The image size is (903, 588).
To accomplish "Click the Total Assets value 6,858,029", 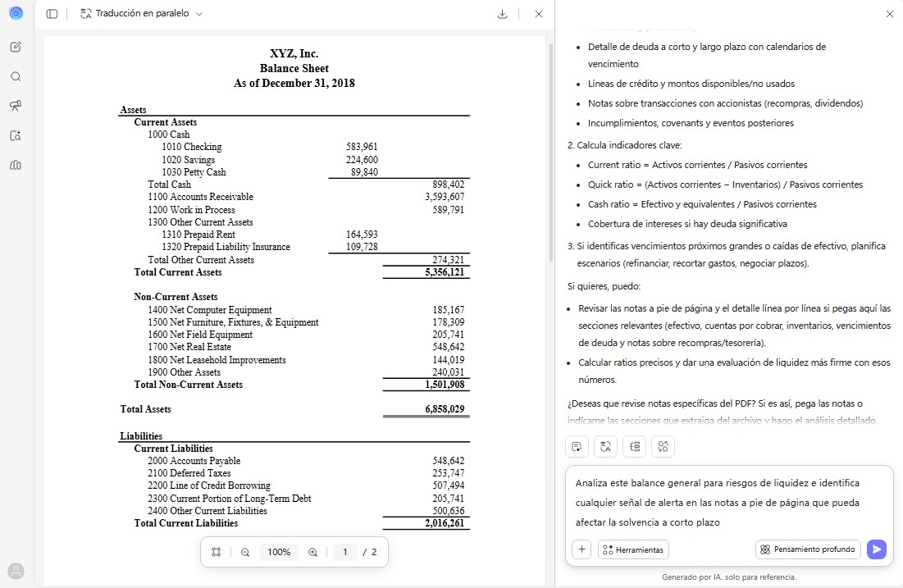I will [445, 409].
